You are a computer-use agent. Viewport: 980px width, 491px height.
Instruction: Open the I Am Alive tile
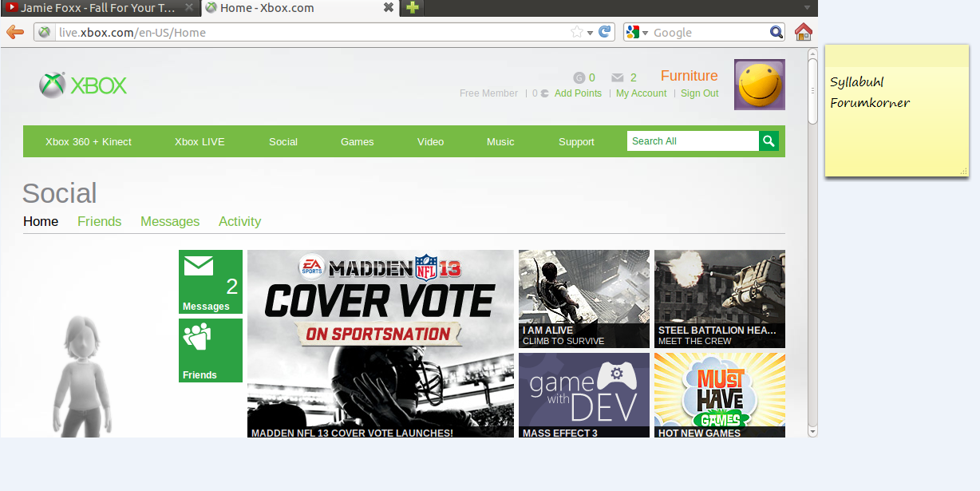tap(584, 299)
